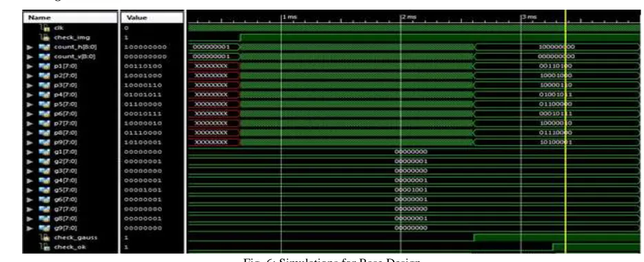Click the g8 bus icon
The width and height of the screenshot is (644, 262).
pos(44,219)
